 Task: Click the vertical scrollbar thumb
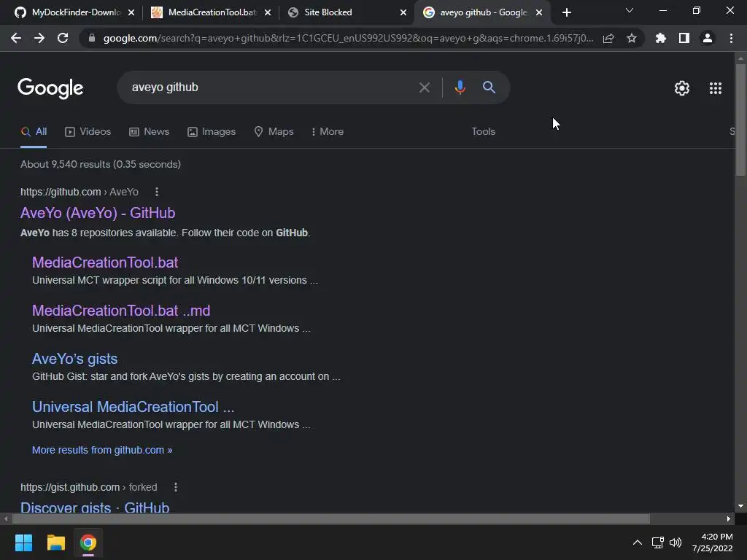point(740,120)
